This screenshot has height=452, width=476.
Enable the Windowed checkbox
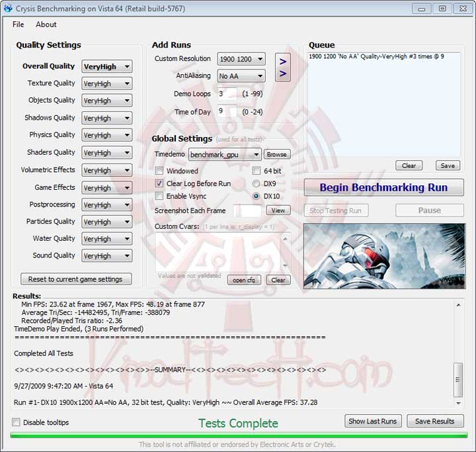[159, 171]
